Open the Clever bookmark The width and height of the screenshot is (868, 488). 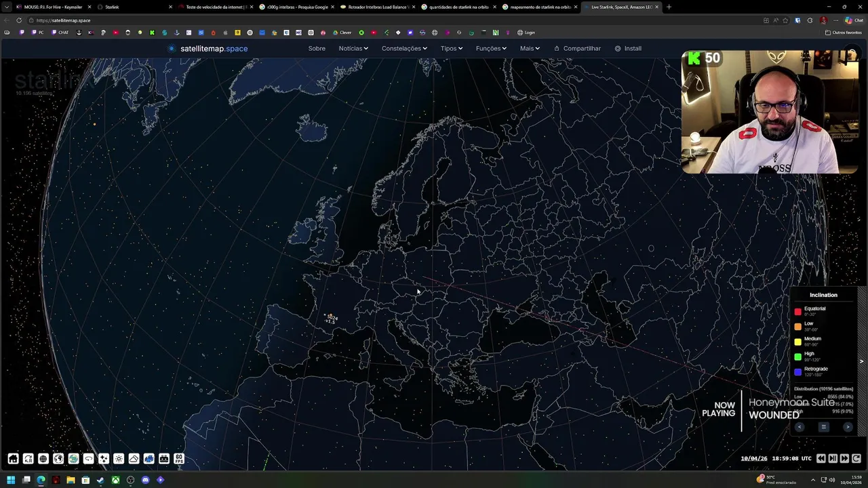(342, 33)
